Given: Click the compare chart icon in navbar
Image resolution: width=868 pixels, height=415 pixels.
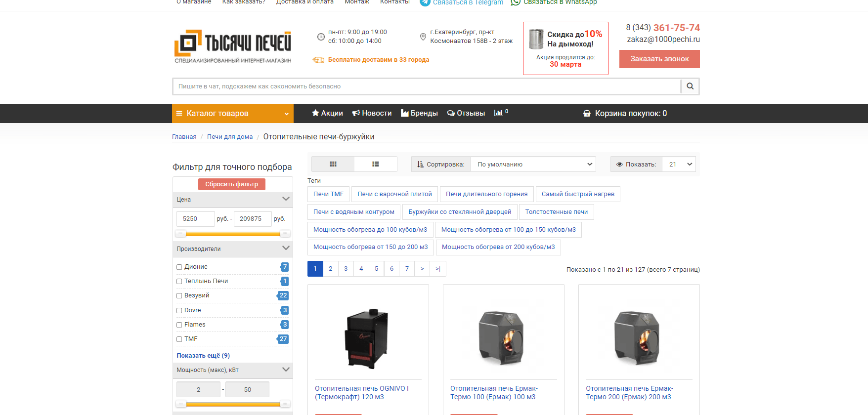Looking at the screenshot, I should (498, 113).
